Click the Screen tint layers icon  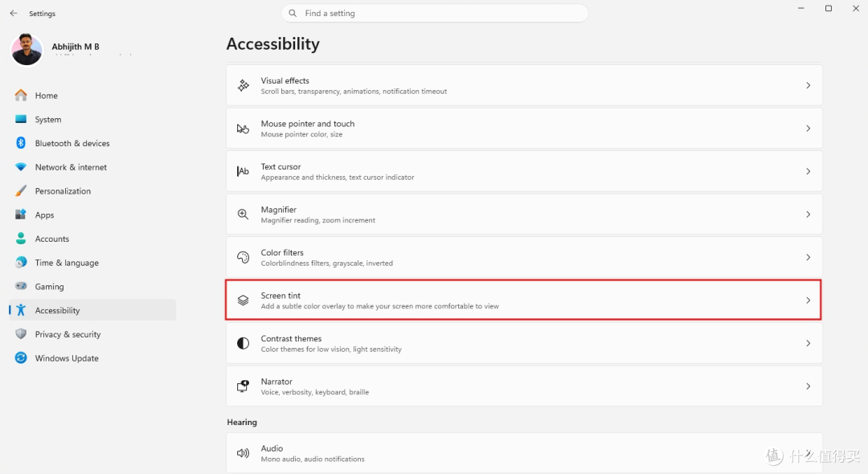pos(243,300)
